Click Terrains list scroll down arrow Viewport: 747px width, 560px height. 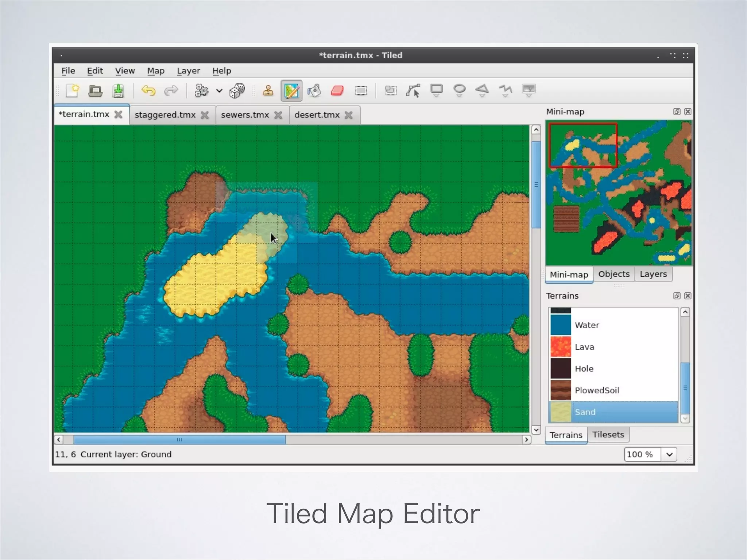tap(685, 419)
